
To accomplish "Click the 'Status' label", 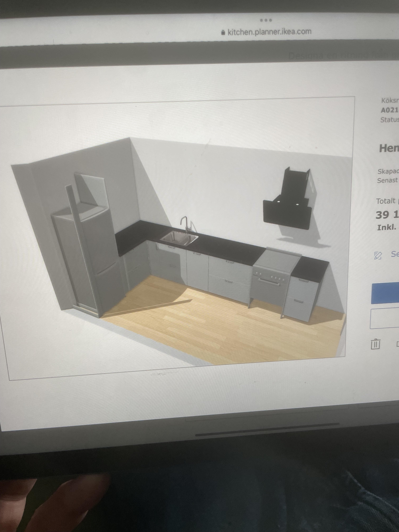I will (389, 120).
